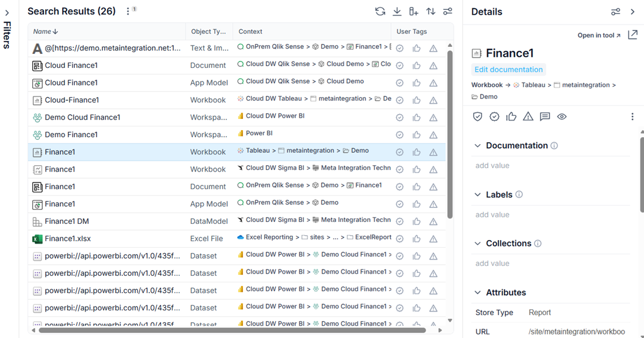Click the Edit documentation link
This screenshot has width=644, height=338.
(508, 70)
